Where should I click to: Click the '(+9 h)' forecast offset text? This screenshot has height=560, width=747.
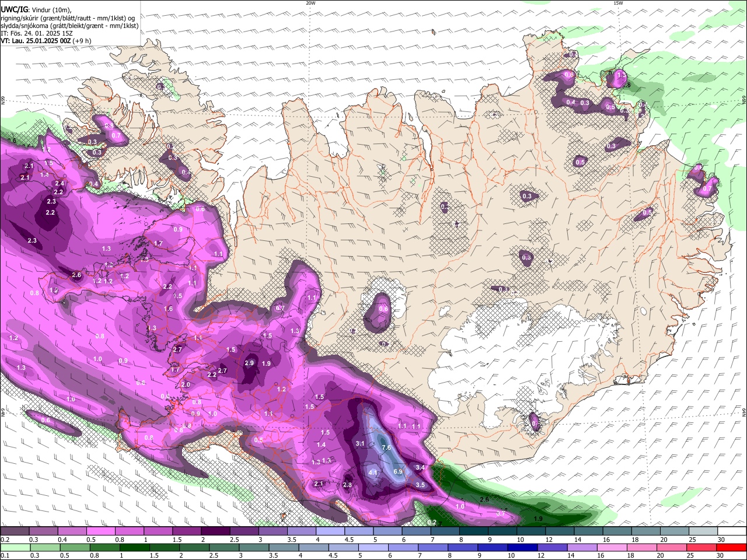coord(83,41)
